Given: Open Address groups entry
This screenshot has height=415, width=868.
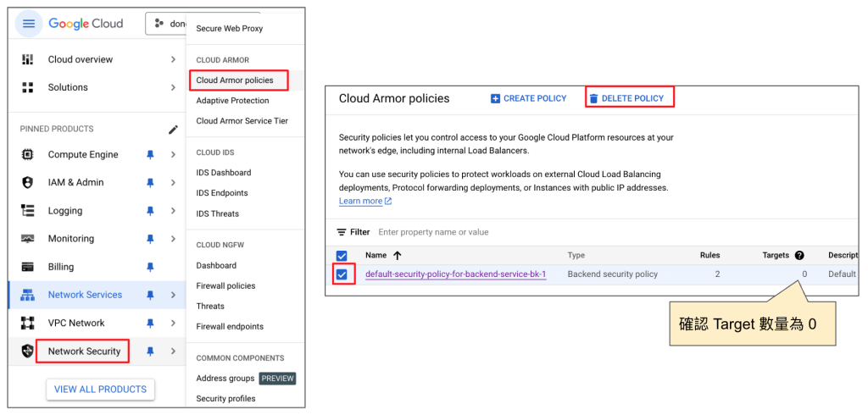Looking at the screenshot, I should (x=225, y=379).
